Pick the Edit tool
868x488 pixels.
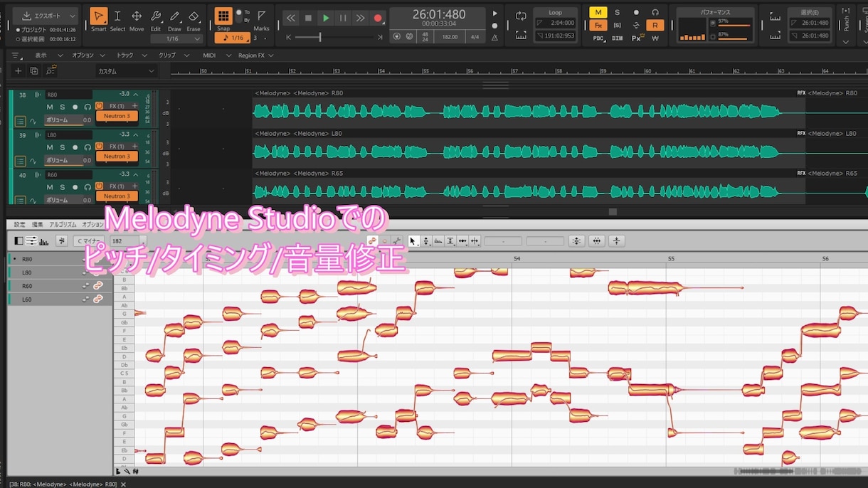(155, 16)
